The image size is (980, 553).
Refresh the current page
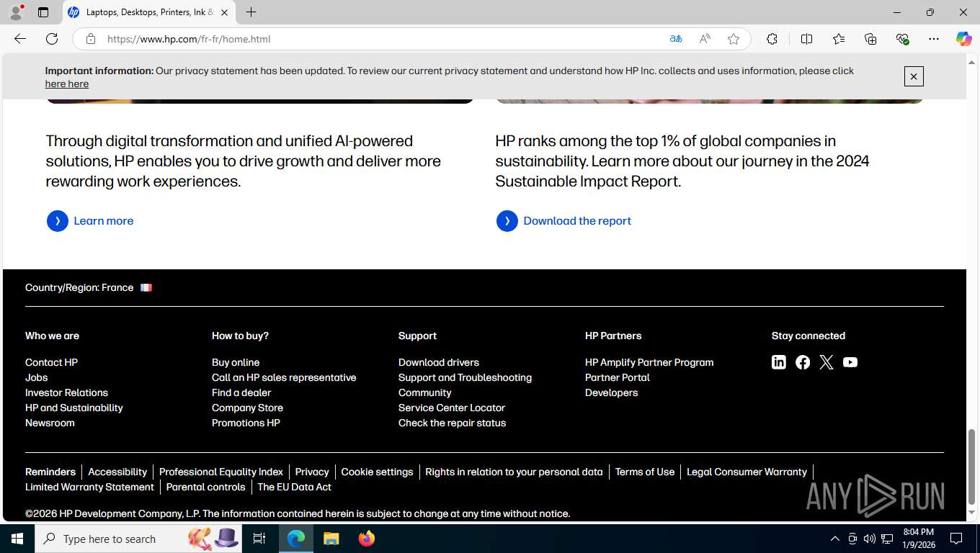click(x=52, y=39)
